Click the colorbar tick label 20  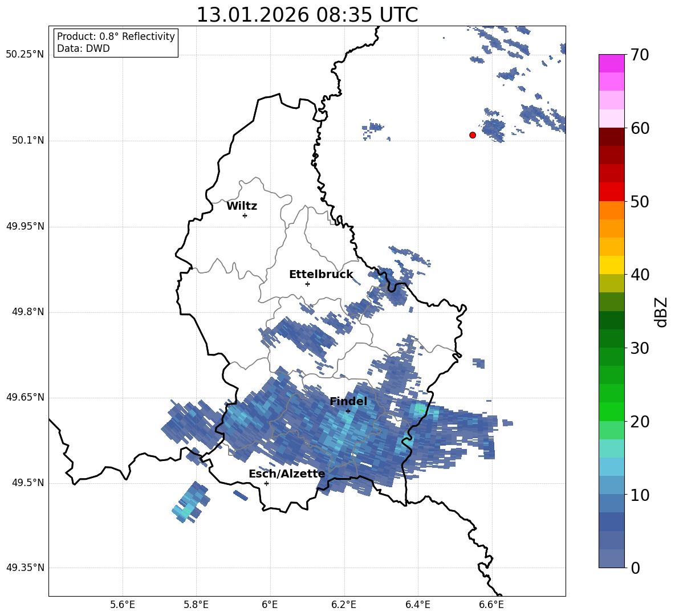[x=640, y=421]
